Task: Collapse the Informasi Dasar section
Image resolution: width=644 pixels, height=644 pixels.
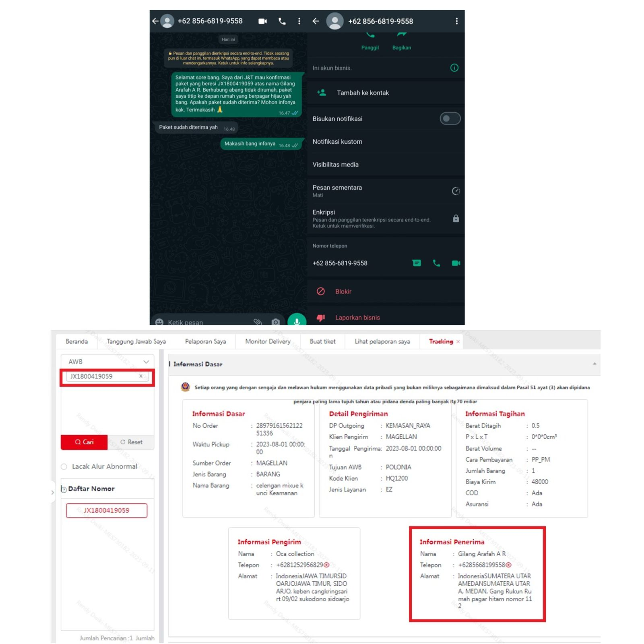Action: point(594,364)
